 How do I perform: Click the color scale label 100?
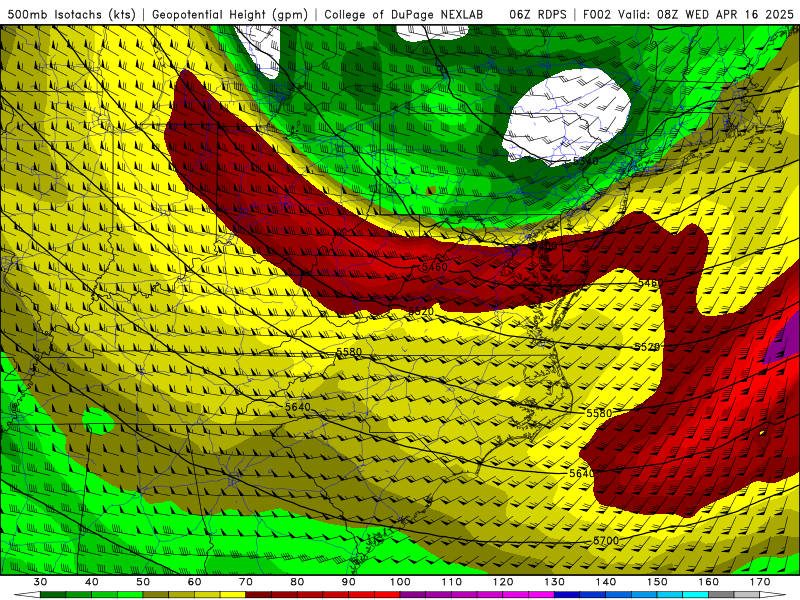tap(400, 582)
